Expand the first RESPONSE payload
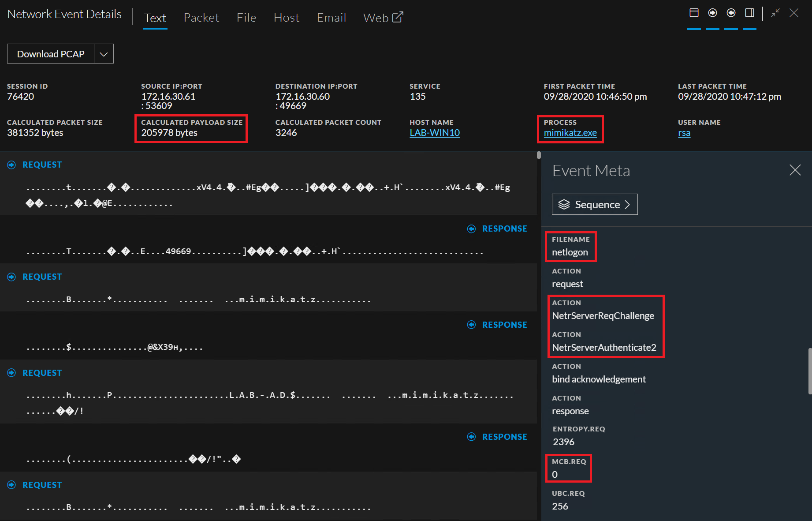 (471, 229)
